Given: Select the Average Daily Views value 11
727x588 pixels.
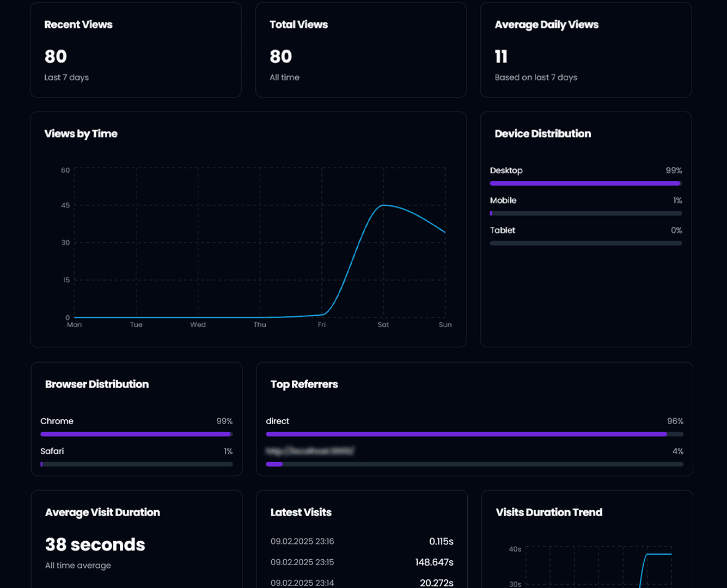Looking at the screenshot, I should click(501, 57).
